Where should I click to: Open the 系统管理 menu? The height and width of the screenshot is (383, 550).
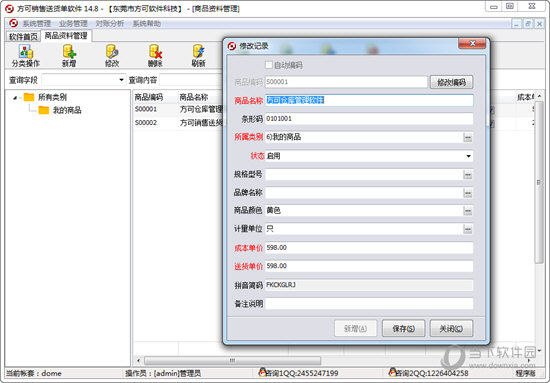(x=37, y=23)
